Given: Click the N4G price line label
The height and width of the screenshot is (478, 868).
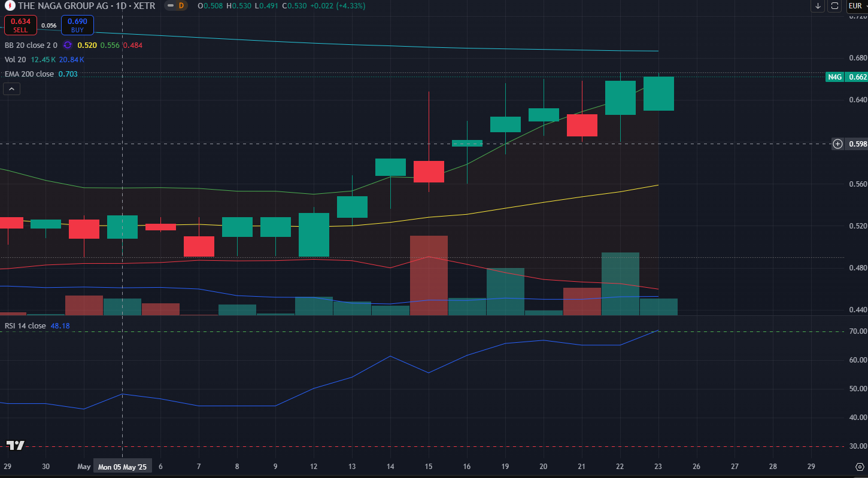Looking at the screenshot, I should (x=834, y=77).
